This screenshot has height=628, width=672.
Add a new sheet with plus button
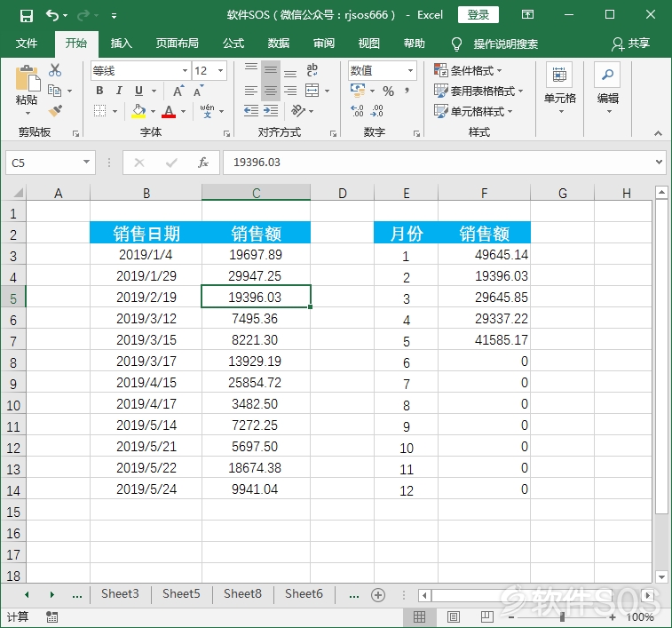[378, 595]
